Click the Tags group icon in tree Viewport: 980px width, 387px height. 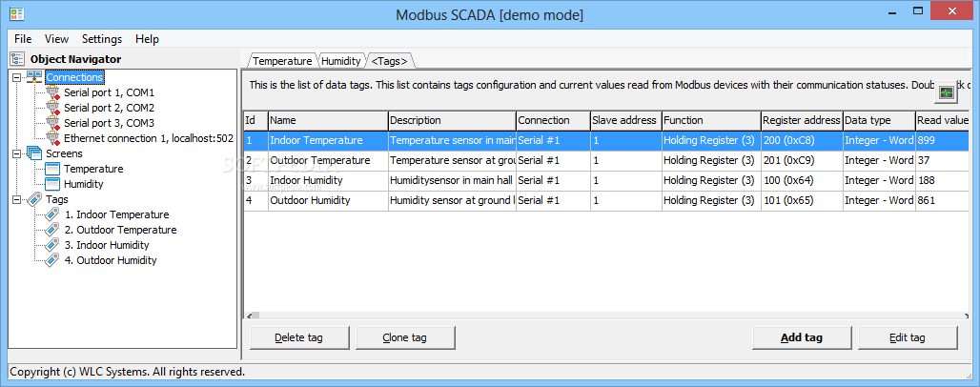pos(34,199)
